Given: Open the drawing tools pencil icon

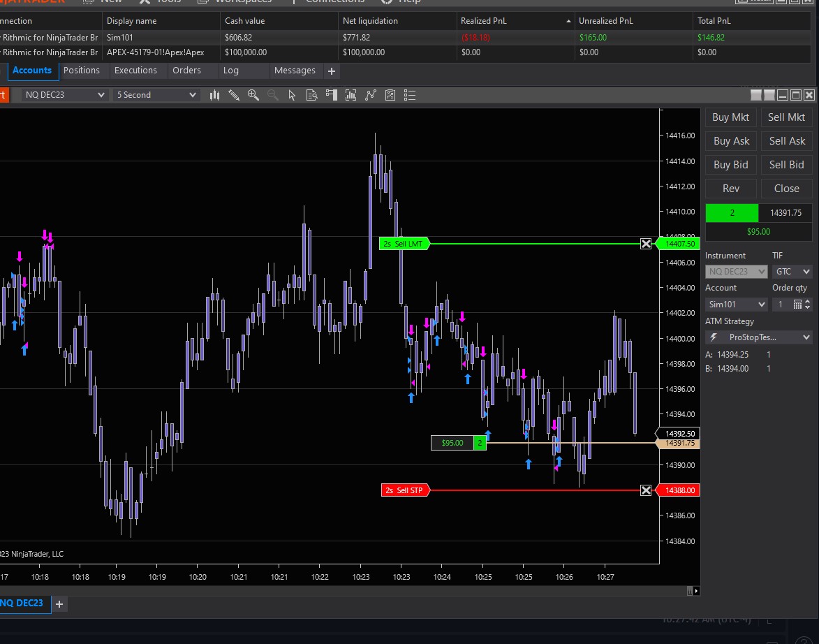Looking at the screenshot, I should (234, 95).
